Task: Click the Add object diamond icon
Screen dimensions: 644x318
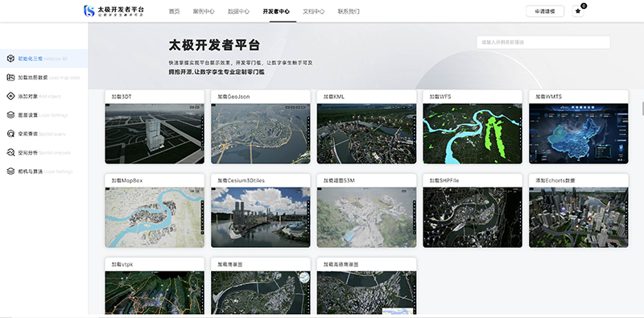Action: [x=10, y=96]
